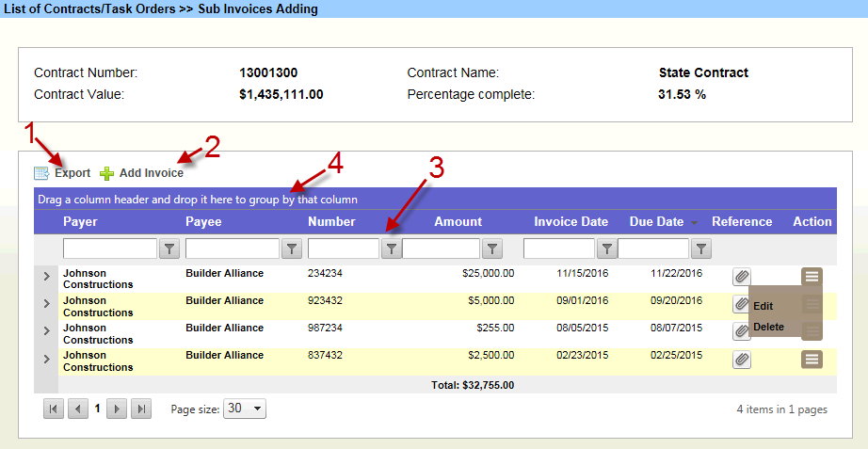Select Edit from the action menu
Viewport: 868px width, 449px height.
763,306
